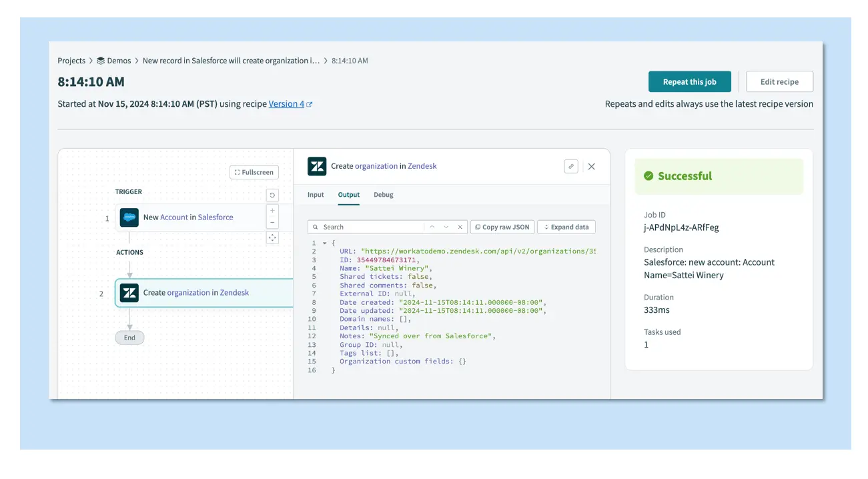
Task: Click the Repeat this job button
Action: coord(690,81)
